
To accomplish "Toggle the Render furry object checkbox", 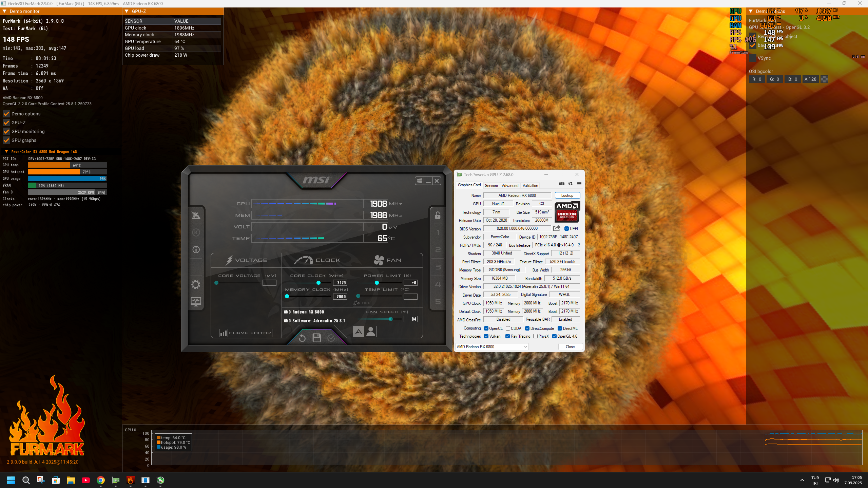I will 752,36.
